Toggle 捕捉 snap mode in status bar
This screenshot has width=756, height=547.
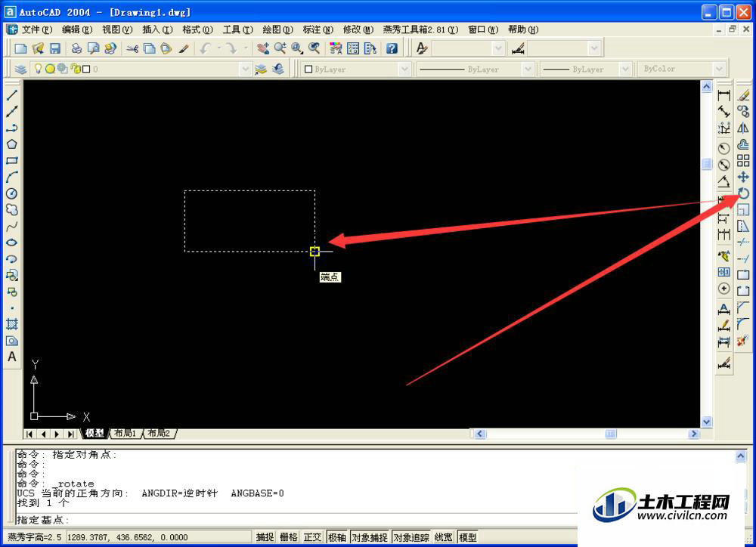(265, 537)
